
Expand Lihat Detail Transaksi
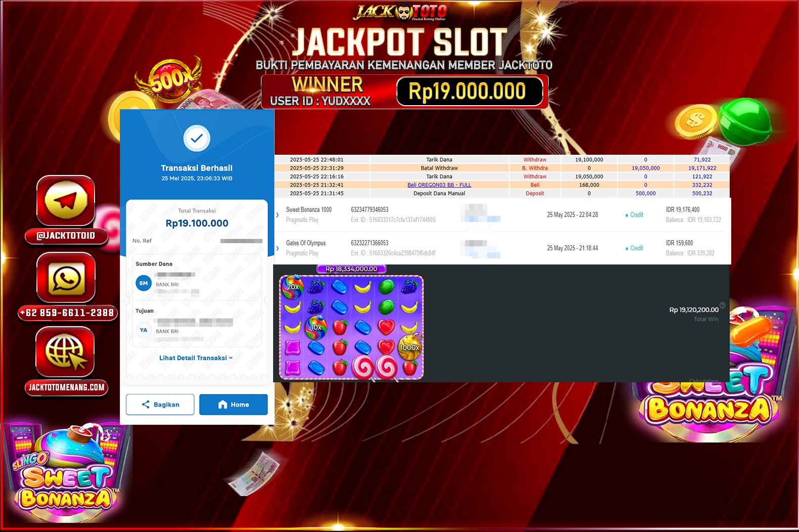196,358
